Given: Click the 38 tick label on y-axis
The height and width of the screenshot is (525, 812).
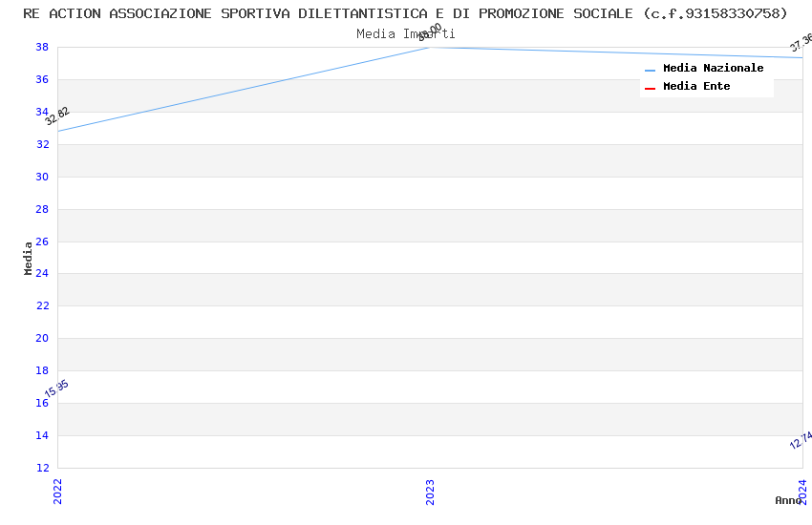Looking at the screenshot, I should [x=42, y=47].
